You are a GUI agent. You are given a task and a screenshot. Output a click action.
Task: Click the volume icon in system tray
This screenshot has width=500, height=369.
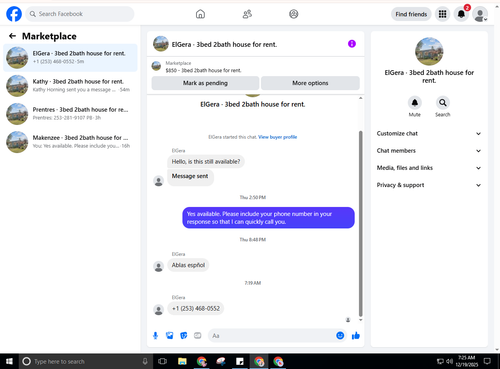449,361
